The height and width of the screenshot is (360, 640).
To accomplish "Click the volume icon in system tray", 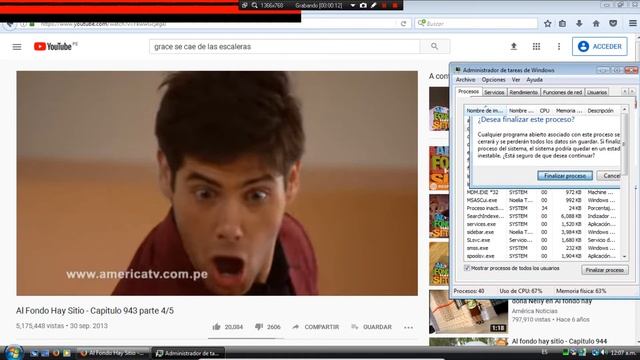I will point(604,352).
